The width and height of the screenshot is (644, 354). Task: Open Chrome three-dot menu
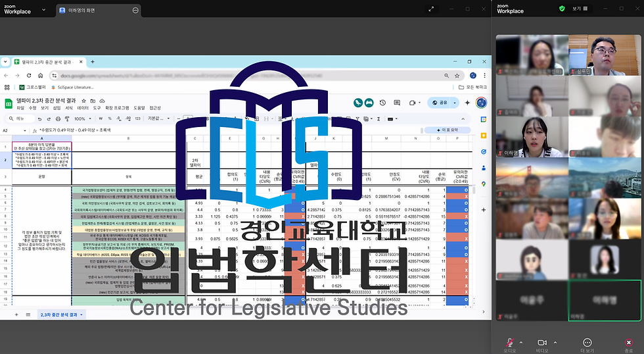point(485,76)
